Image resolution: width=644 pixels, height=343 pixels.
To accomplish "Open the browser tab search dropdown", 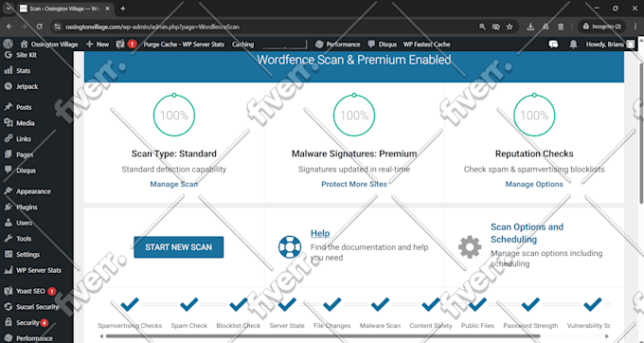I will [x=8, y=9].
